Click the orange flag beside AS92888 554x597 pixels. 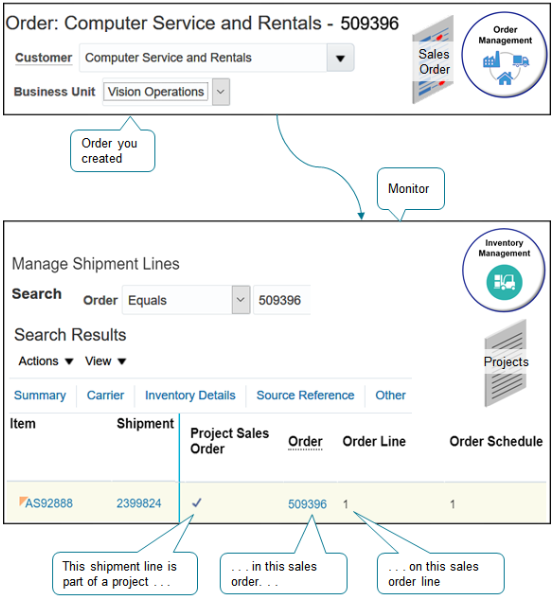pyautogui.click(x=23, y=501)
